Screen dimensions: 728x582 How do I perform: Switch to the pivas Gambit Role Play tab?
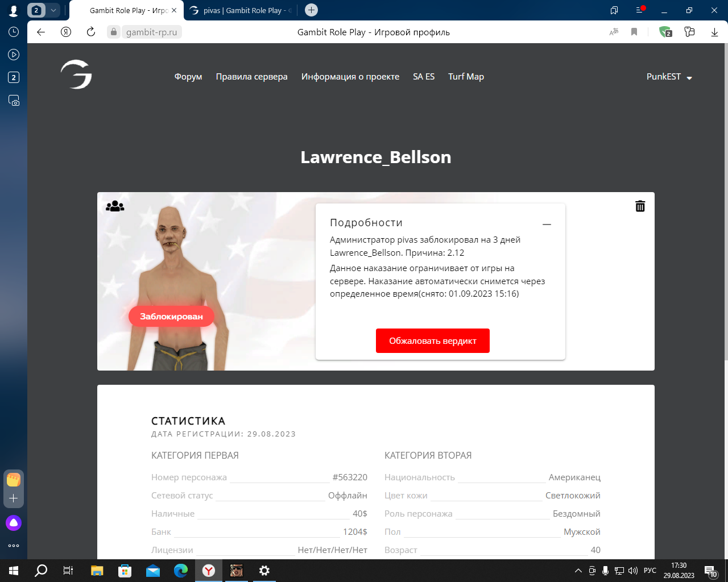click(241, 10)
